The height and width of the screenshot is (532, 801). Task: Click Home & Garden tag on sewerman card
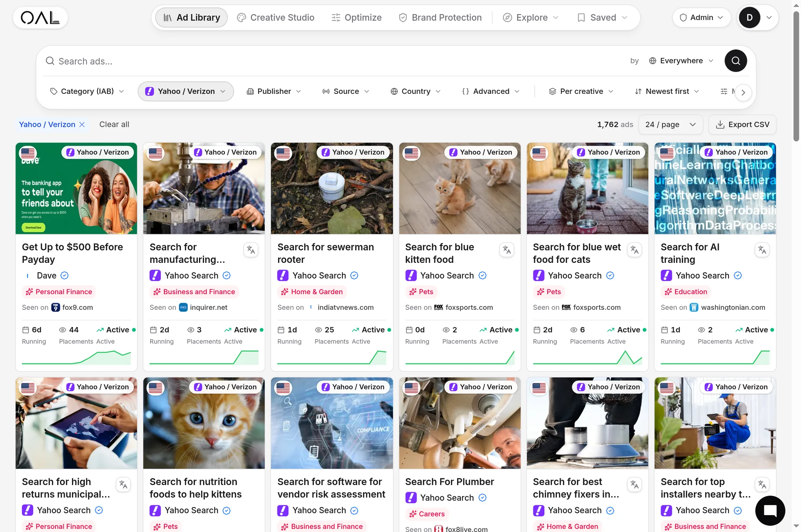point(312,292)
